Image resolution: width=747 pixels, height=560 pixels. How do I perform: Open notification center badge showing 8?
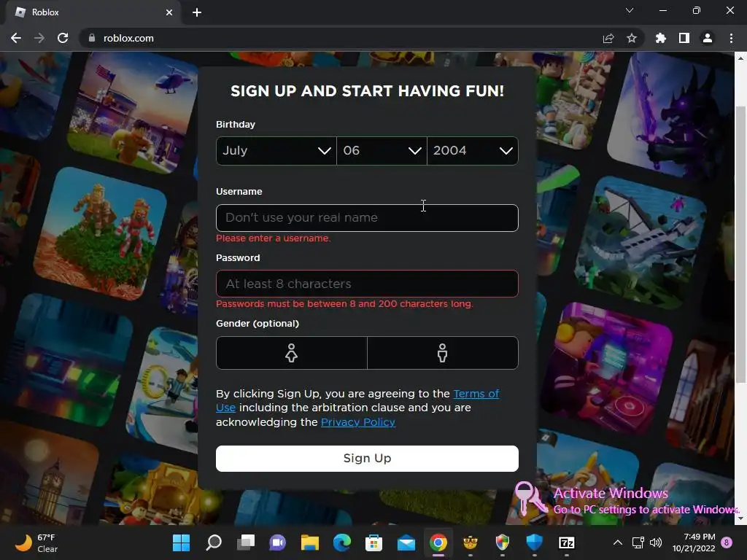727,542
